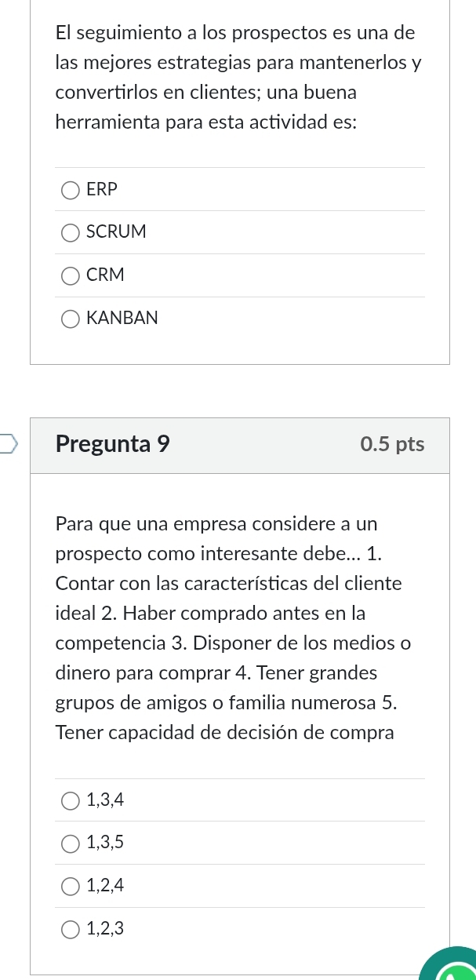Select the ERP radio button
476x980 pixels.
tap(71, 190)
